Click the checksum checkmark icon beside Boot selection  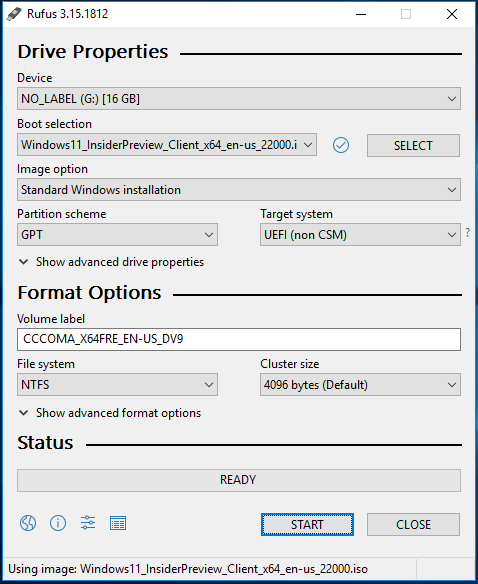tap(341, 145)
